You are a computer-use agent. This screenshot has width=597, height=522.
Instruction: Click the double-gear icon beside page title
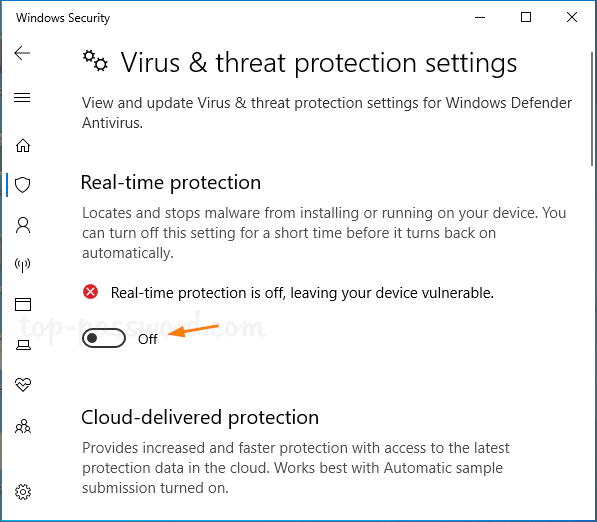95,61
